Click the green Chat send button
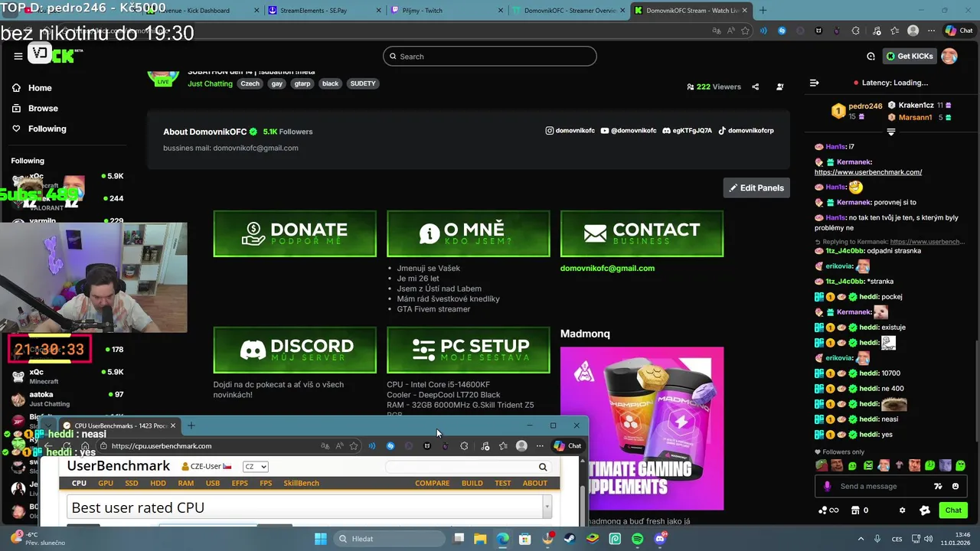The width and height of the screenshot is (980, 551). pyautogui.click(x=952, y=510)
